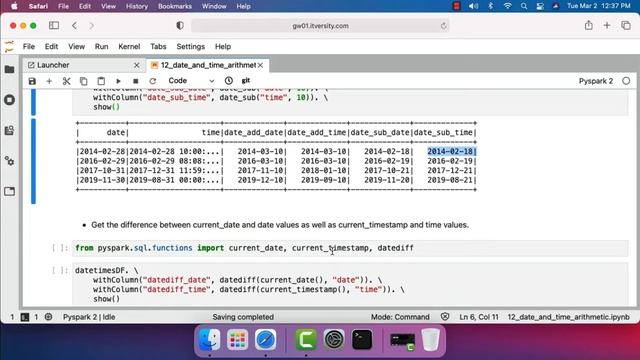Open the cell type Code dropdown
Image resolution: width=640 pixels, height=360 pixels.
point(191,81)
